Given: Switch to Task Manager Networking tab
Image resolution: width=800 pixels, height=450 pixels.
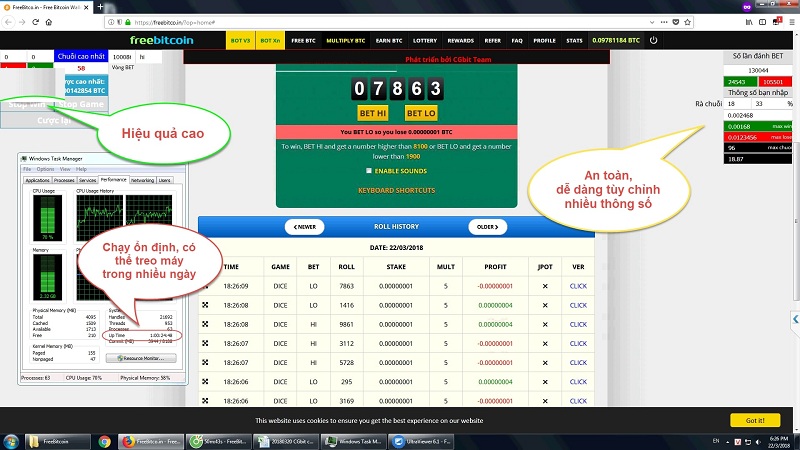Looking at the screenshot, I should (142, 180).
